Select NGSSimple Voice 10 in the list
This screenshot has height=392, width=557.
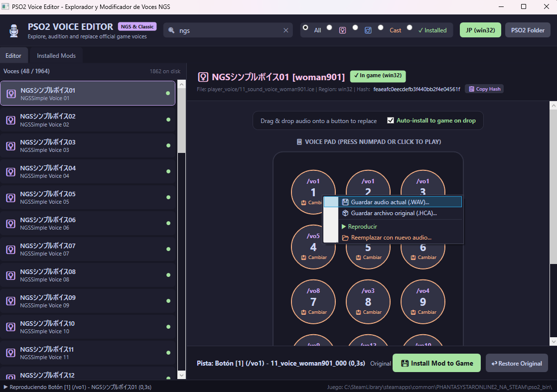coord(88,327)
